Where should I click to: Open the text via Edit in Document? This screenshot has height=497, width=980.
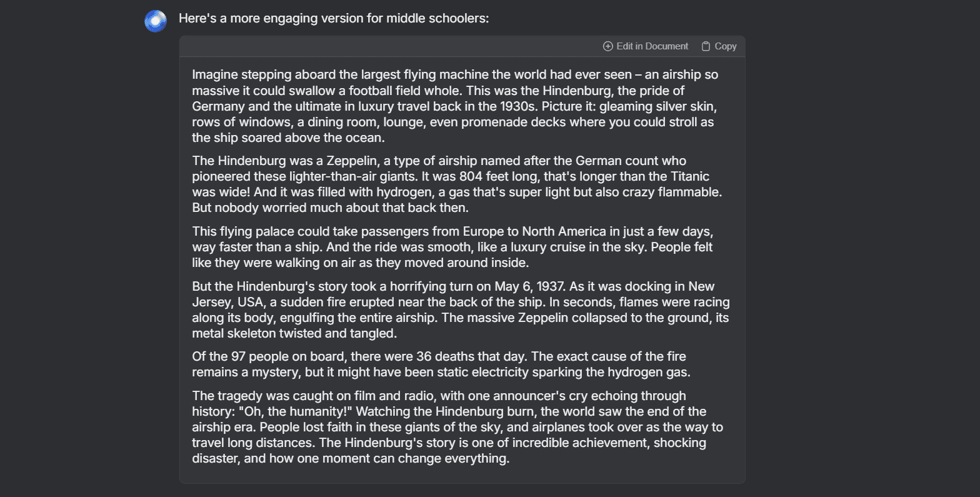click(x=646, y=46)
